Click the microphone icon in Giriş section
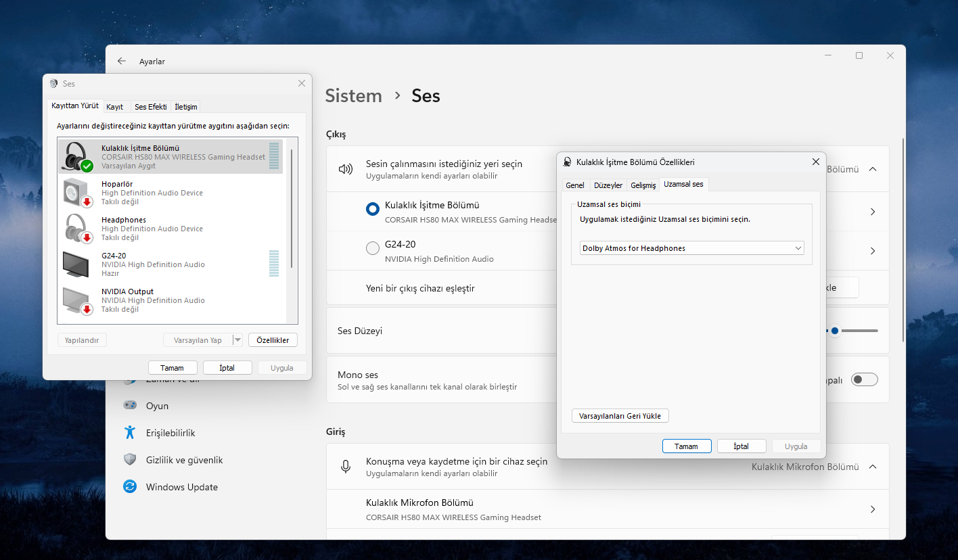 pos(346,467)
